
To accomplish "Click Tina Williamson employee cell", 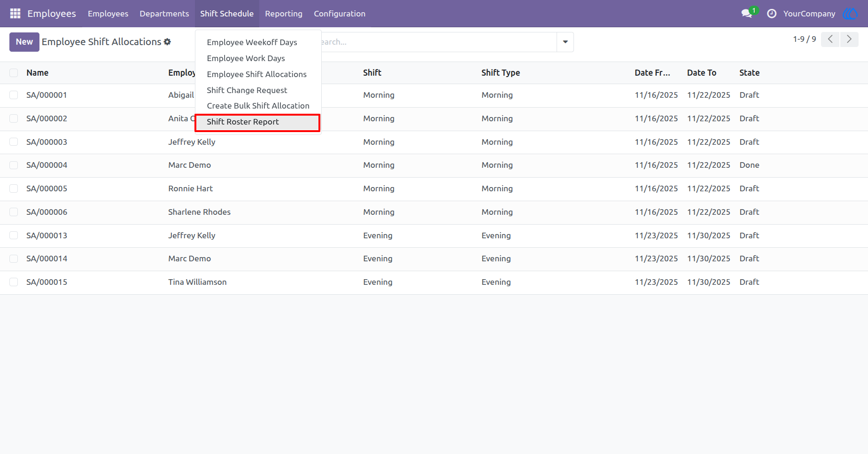I will (197, 282).
